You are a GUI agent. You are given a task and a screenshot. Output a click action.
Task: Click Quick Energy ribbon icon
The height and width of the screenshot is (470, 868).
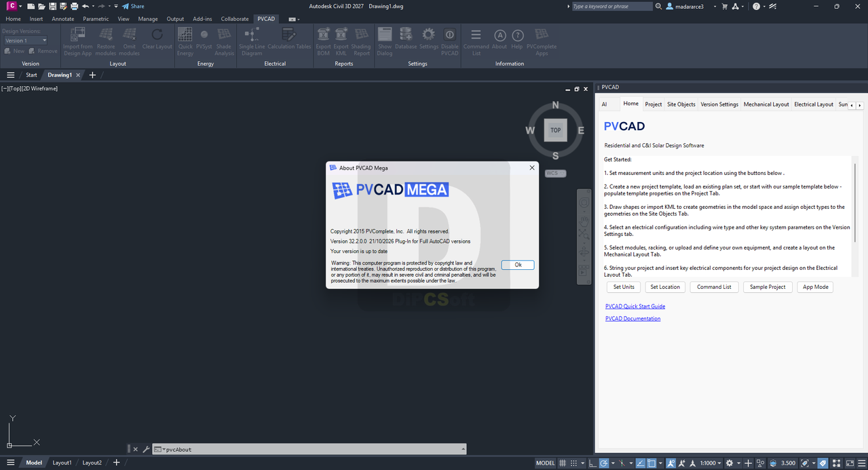185,41
